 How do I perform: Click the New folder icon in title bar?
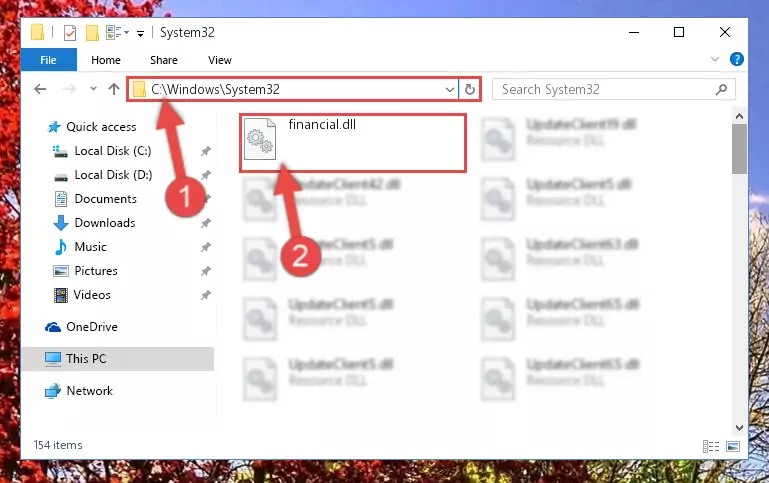(x=92, y=33)
